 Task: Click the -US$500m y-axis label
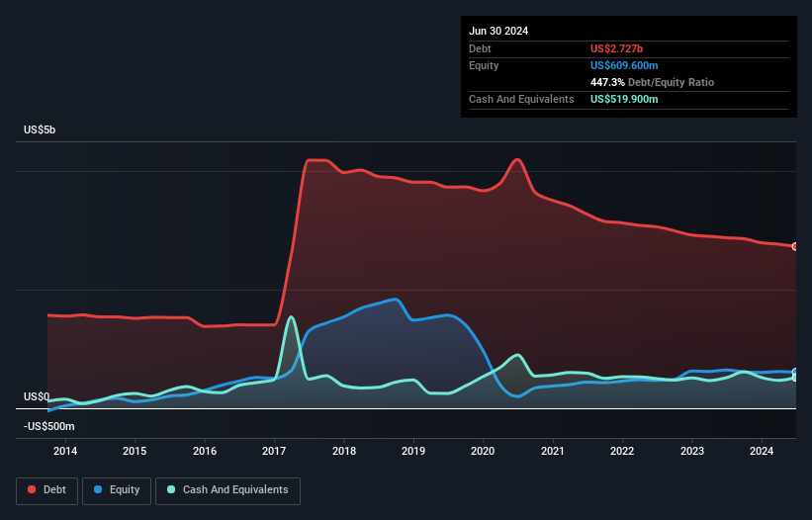click(49, 426)
